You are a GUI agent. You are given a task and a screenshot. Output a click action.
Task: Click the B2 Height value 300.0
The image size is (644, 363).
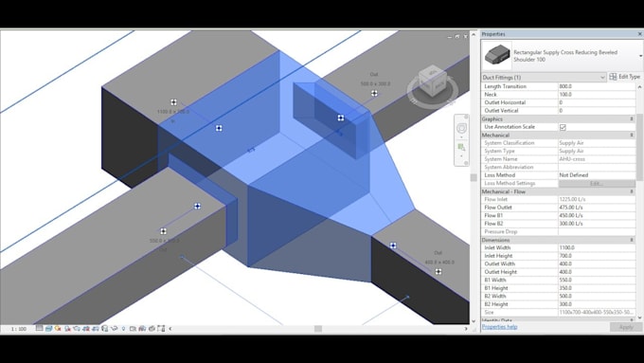click(x=597, y=304)
